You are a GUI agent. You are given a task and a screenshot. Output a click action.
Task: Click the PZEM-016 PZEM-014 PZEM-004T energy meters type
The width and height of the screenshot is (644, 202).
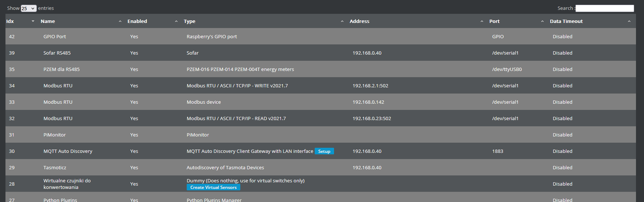pyautogui.click(x=240, y=69)
